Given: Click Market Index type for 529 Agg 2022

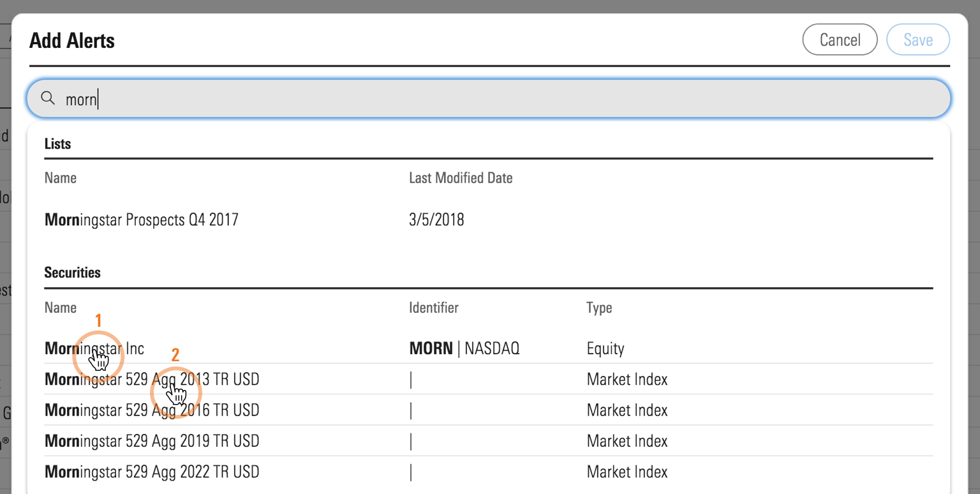Looking at the screenshot, I should (x=627, y=472).
